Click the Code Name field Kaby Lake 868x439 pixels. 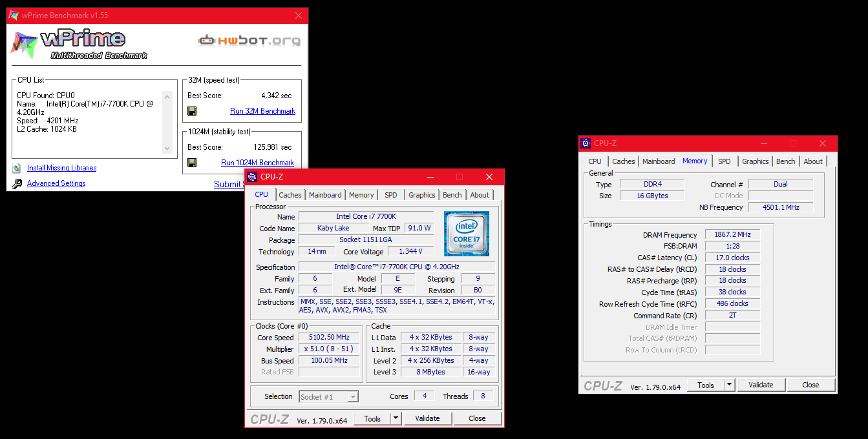333,228
